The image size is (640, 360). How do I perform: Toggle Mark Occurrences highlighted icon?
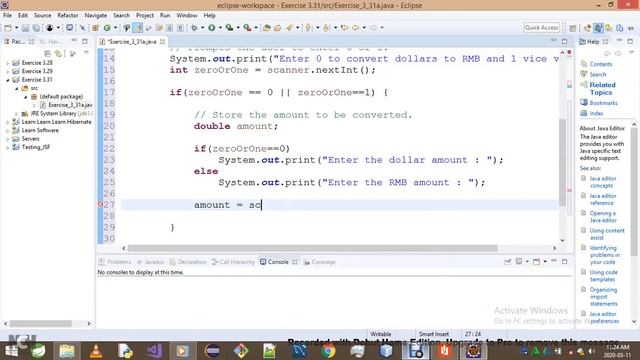[x=138, y=28]
